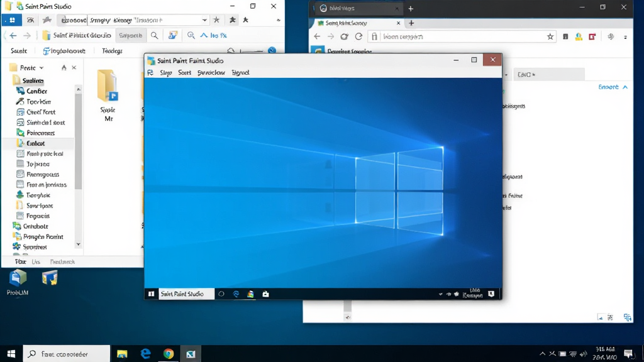644x362 pixels.
Task: Go forward in the file explorer window
Action: (x=27, y=36)
